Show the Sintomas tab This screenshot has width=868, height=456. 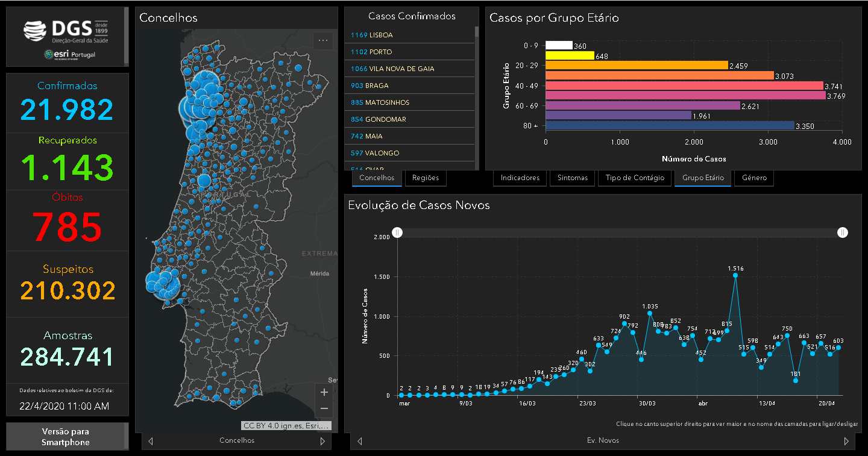coord(573,178)
